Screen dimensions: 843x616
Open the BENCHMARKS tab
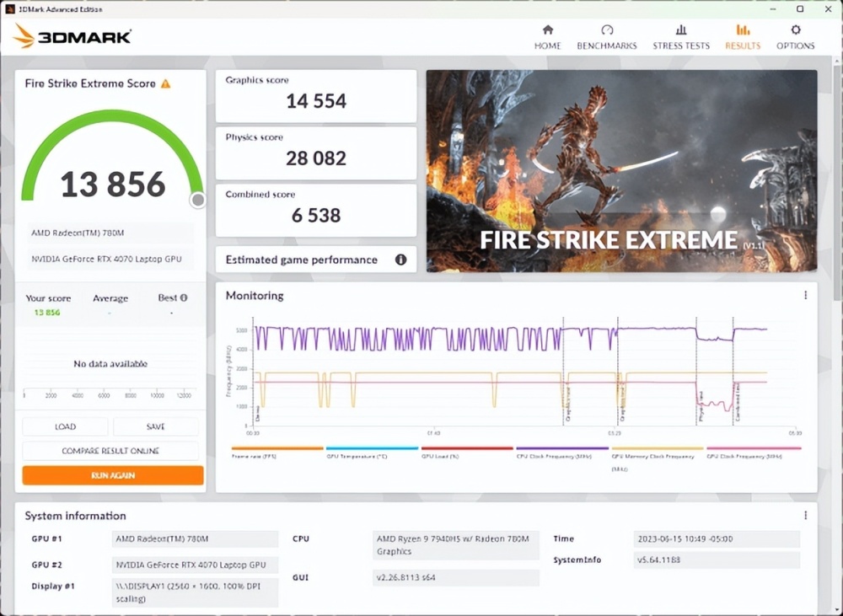click(x=607, y=37)
